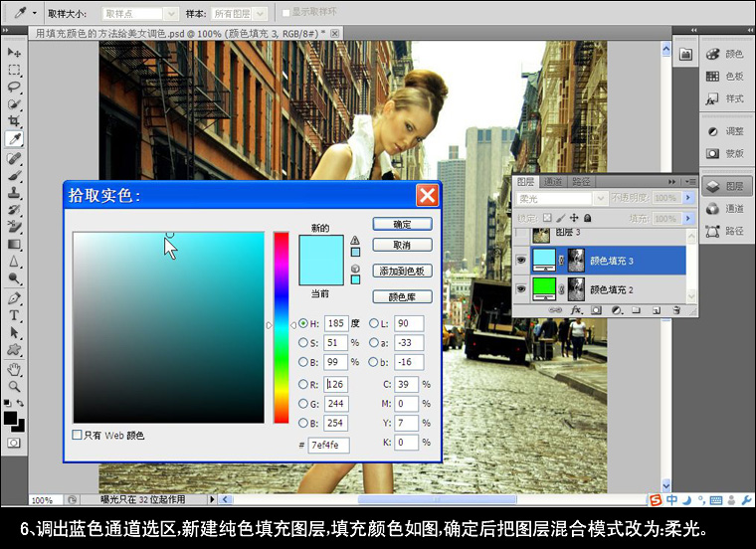756x549 pixels.
Task: Open the 调整 panel in the dock
Action: tap(725, 131)
